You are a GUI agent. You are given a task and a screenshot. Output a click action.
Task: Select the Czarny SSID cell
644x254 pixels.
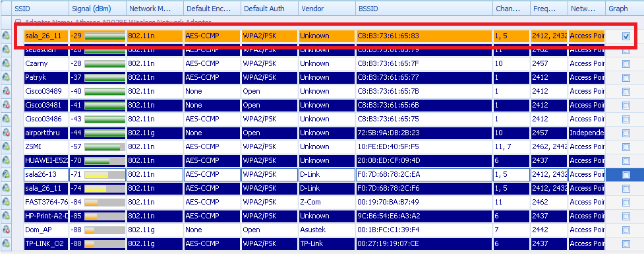coord(45,63)
